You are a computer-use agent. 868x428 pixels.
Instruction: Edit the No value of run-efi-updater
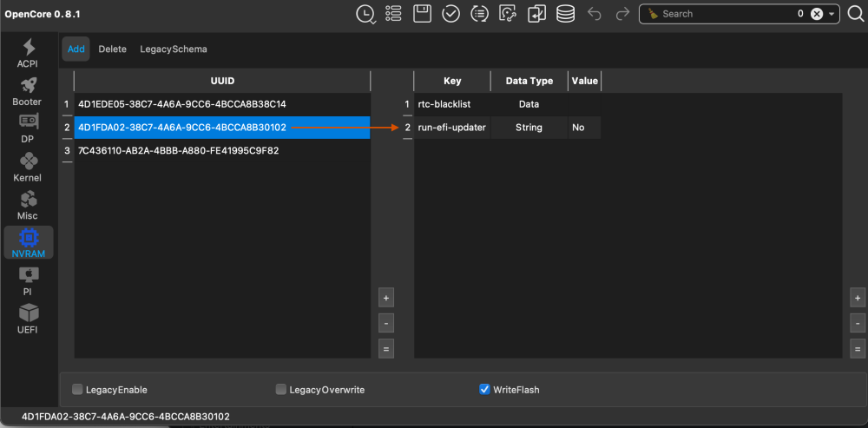(x=584, y=128)
